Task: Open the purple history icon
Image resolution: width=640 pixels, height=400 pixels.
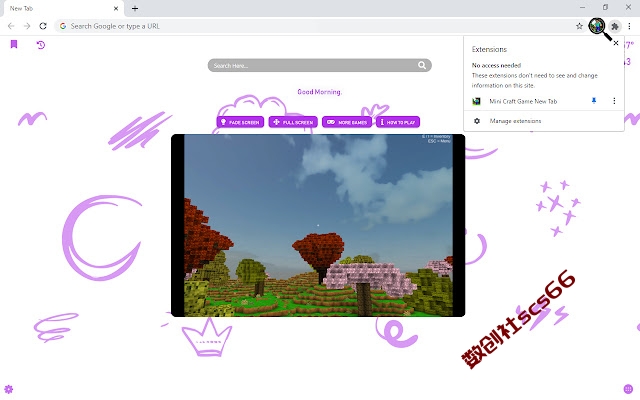Action: point(40,44)
